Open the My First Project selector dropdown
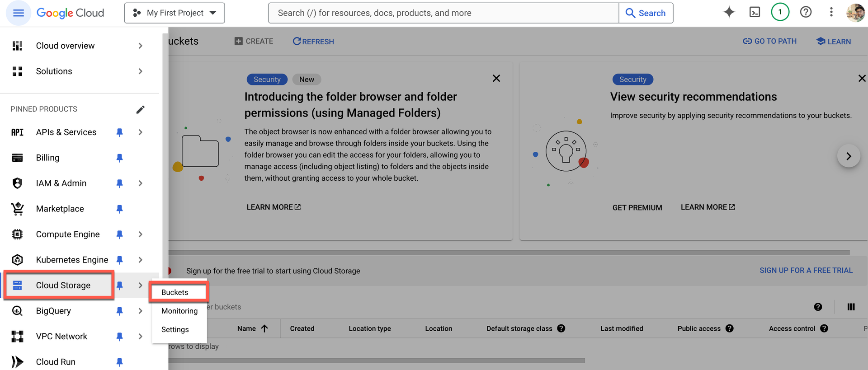Viewport: 868px width, 370px height. tap(175, 13)
